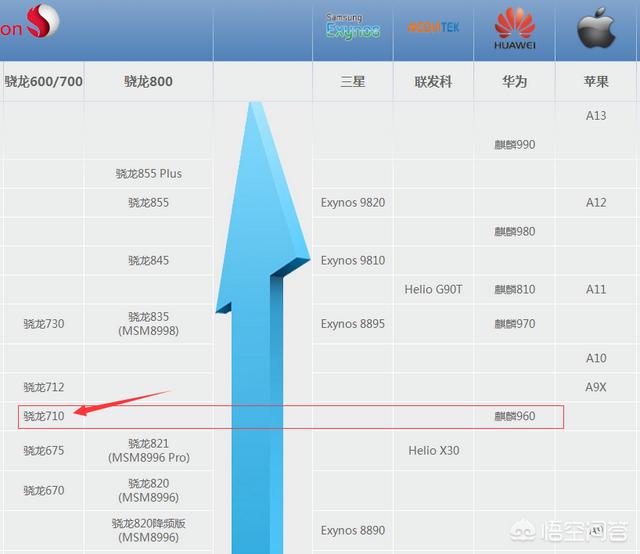
Task: Select the 三星 column header
Action: click(x=353, y=81)
